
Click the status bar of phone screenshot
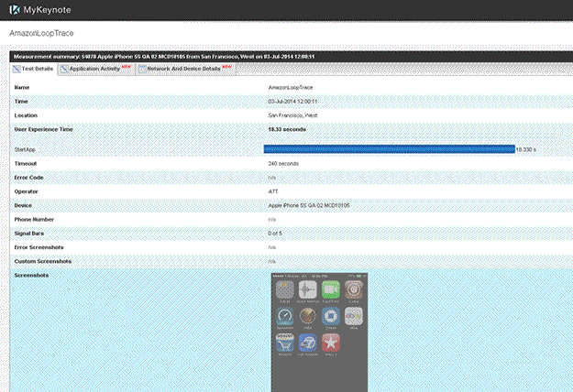[x=319, y=276]
